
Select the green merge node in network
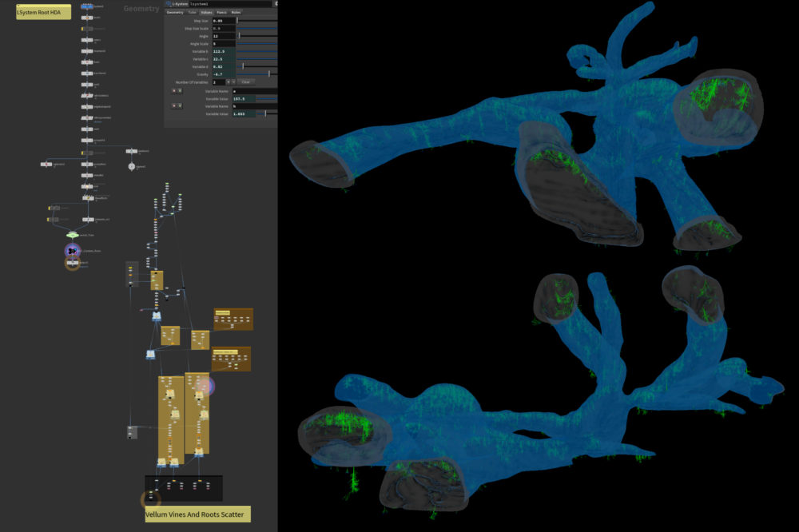(x=72, y=235)
